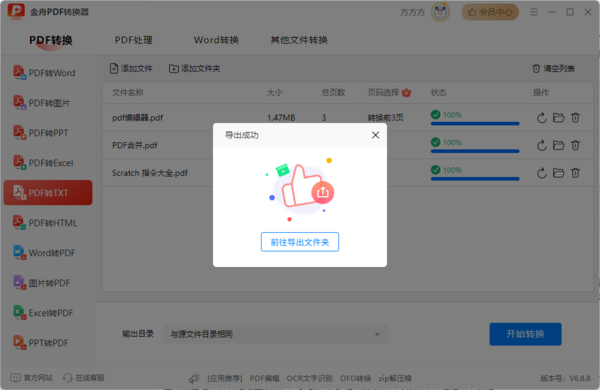The height and width of the screenshot is (390, 600).
Task: Click 添加文件夹 to add a folder
Action: click(195, 69)
